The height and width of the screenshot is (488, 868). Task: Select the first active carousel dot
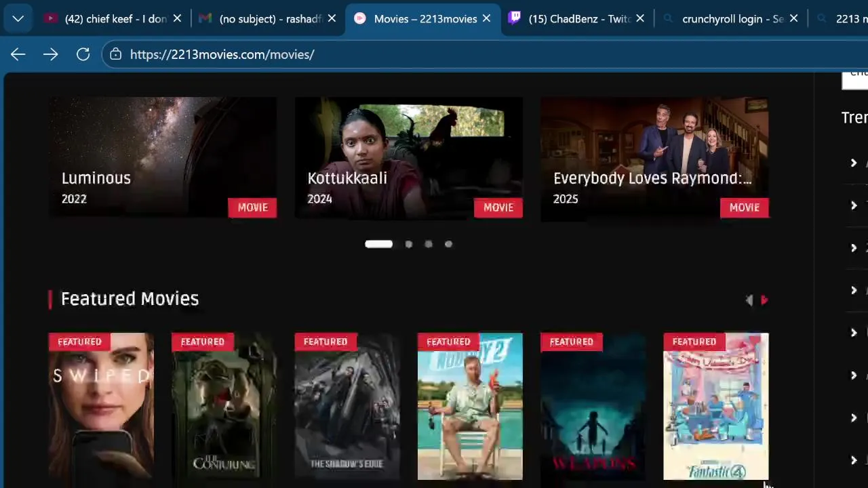[x=378, y=244]
